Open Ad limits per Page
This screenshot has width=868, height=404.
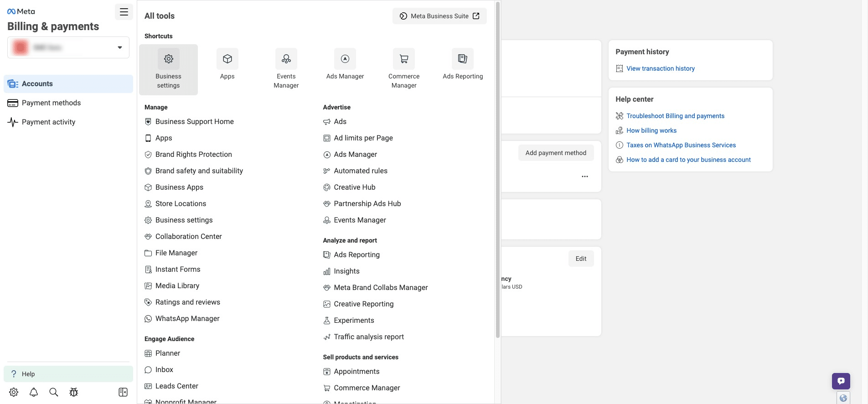[358, 138]
